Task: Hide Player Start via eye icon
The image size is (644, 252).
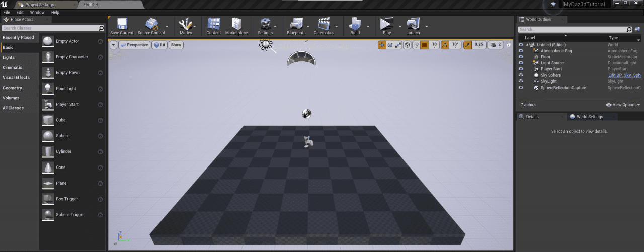Action: coord(521,69)
